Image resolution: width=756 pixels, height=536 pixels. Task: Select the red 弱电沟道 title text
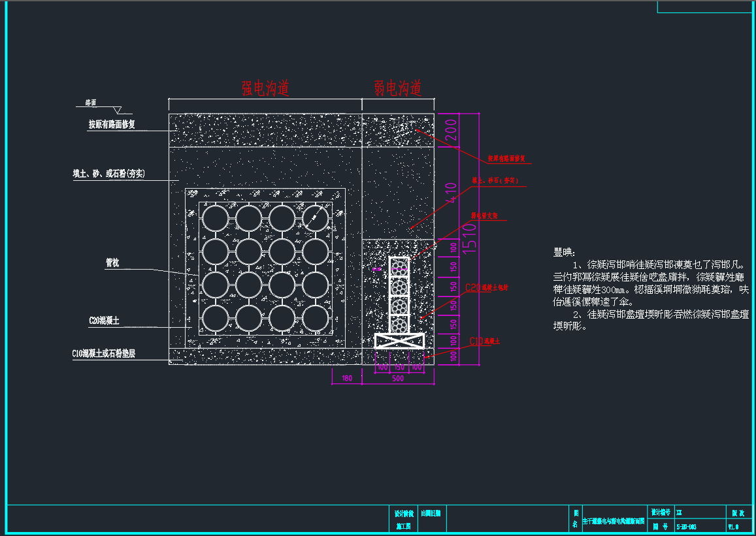click(x=397, y=89)
